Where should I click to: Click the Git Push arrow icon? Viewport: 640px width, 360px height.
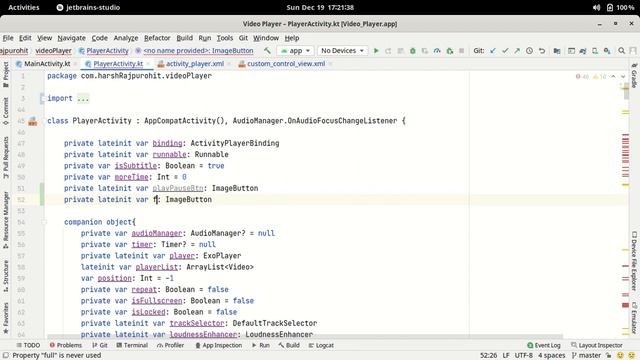pyautogui.click(x=517, y=51)
